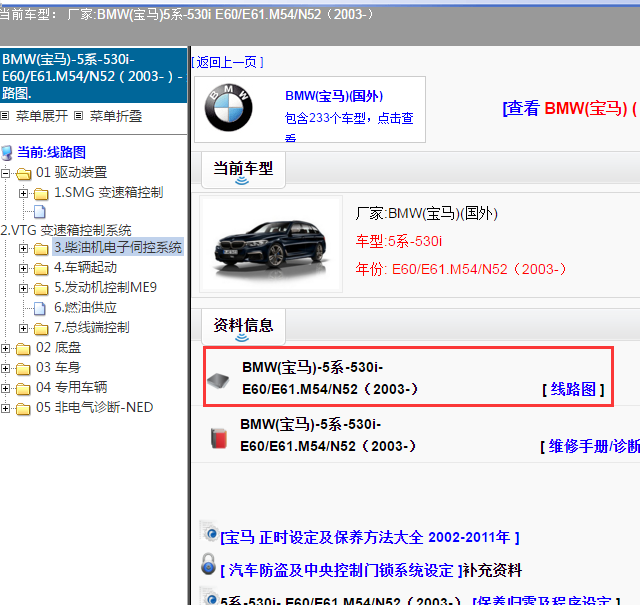Click 菜单折叠 to collapse the menu
This screenshot has width=640, height=605.
(116, 116)
